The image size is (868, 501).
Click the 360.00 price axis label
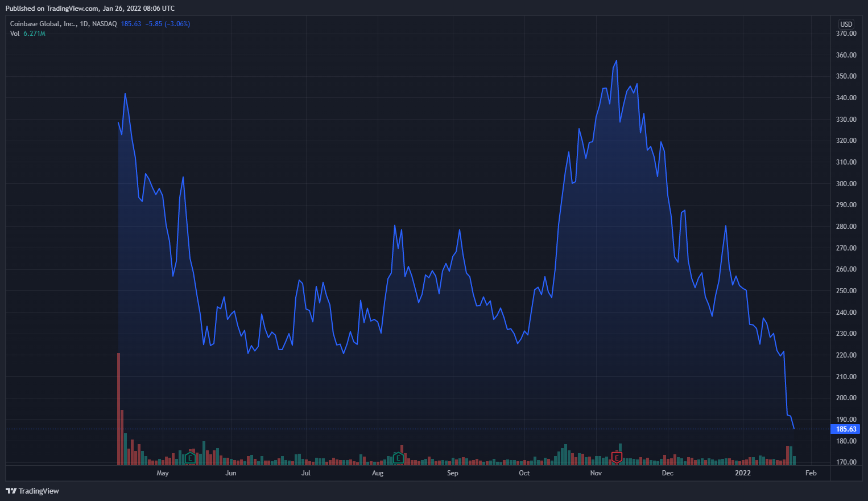[x=846, y=55]
